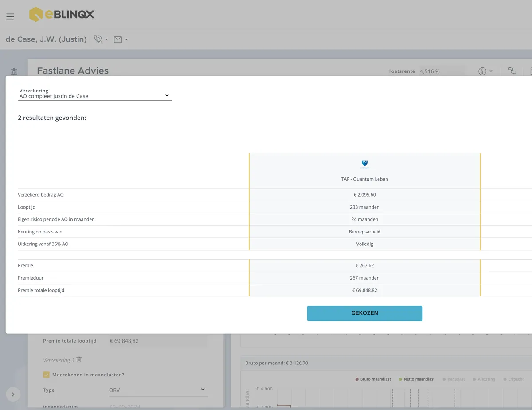532x410 pixels.
Task: Open the hamburger navigation menu
Action: (x=10, y=17)
